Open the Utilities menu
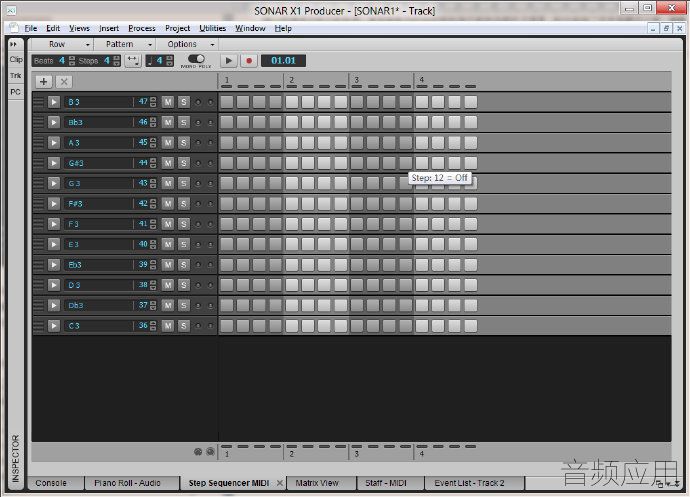Image resolution: width=690 pixels, height=497 pixels. [x=213, y=28]
